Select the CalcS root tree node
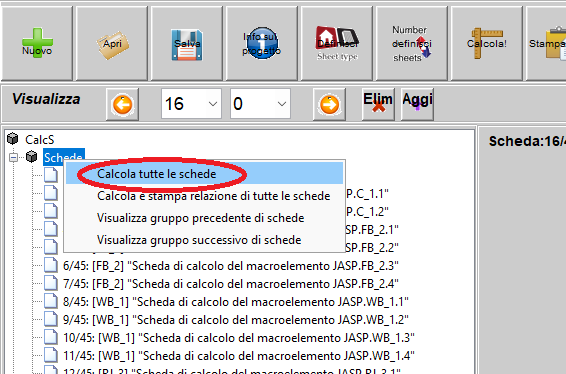Viewport: 566px width, 374px height. coord(40,139)
